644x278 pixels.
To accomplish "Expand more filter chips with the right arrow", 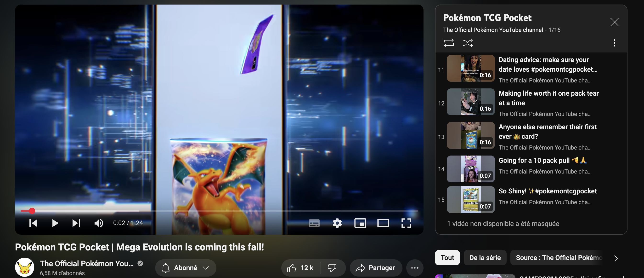I will pos(616,257).
